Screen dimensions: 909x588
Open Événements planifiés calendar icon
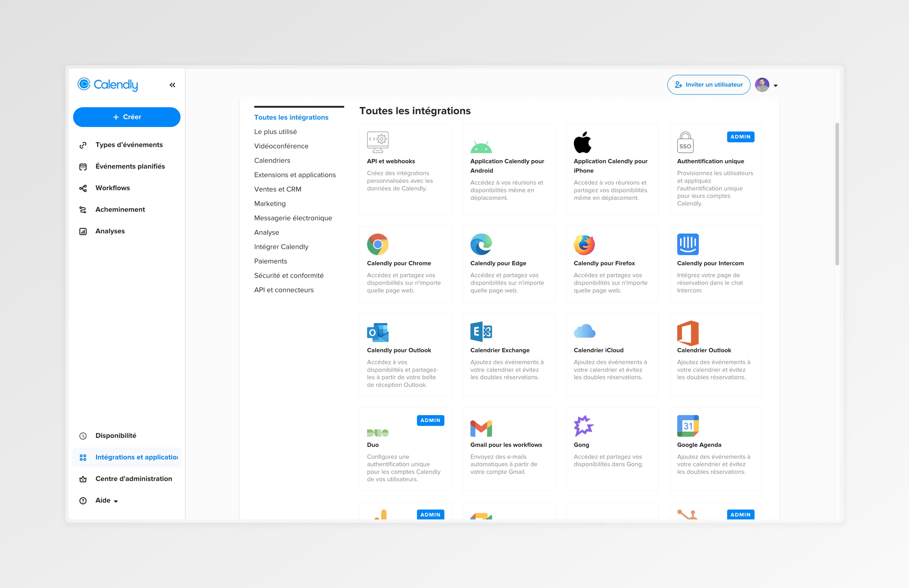point(83,166)
